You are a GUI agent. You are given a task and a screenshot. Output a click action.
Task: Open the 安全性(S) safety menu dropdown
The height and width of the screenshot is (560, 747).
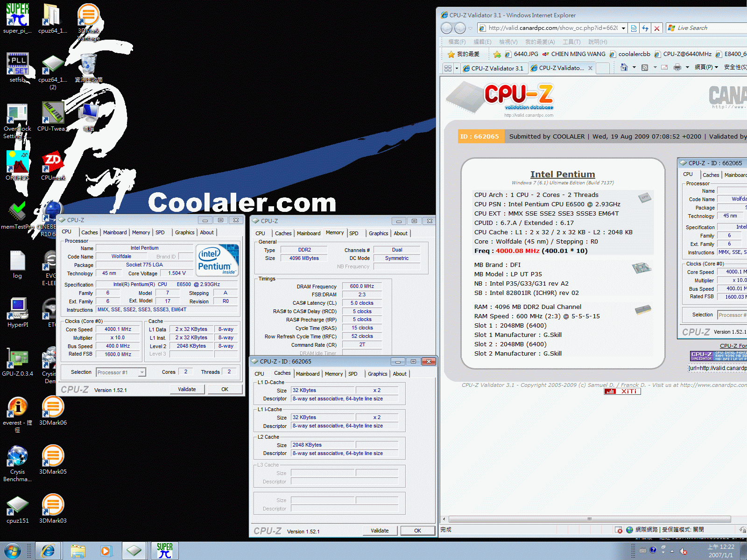(735, 67)
